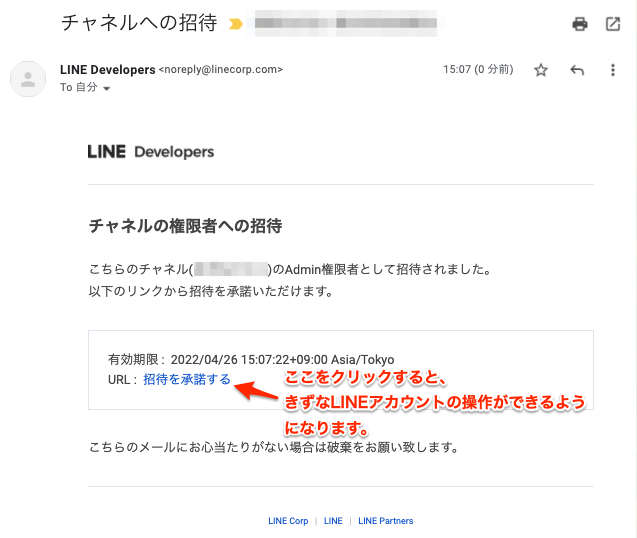The height and width of the screenshot is (538, 637).
Task: Open the LINE Corp footer link
Action: [x=288, y=521]
